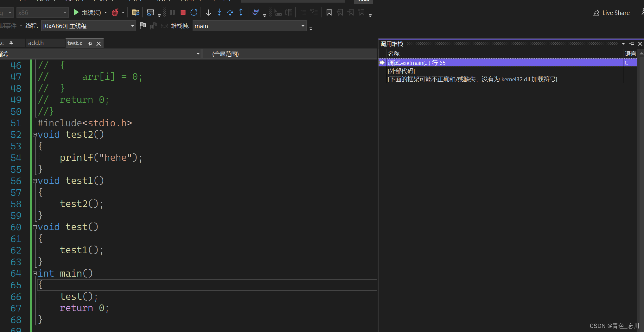
Task: Toggle the pin on test.c tab
Action: click(90, 43)
